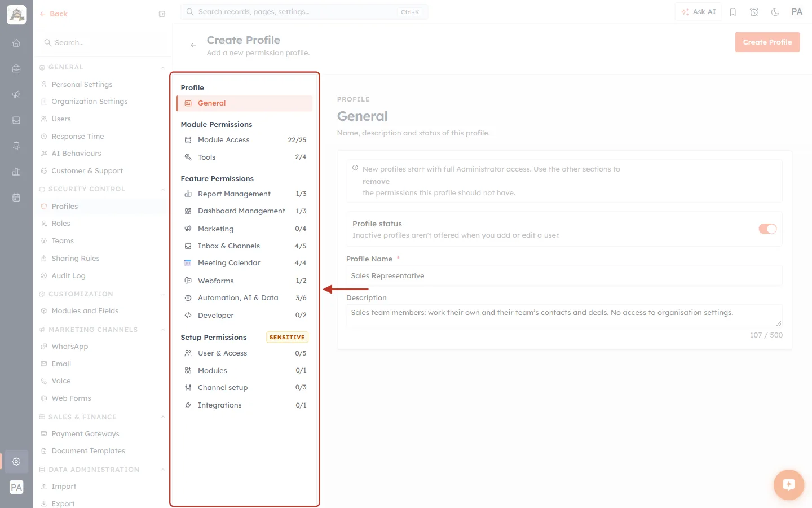Viewport: 812px width, 508px height.
Task: Go back using arrow beside Create Profile title
Action: pyautogui.click(x=193, y=45)
